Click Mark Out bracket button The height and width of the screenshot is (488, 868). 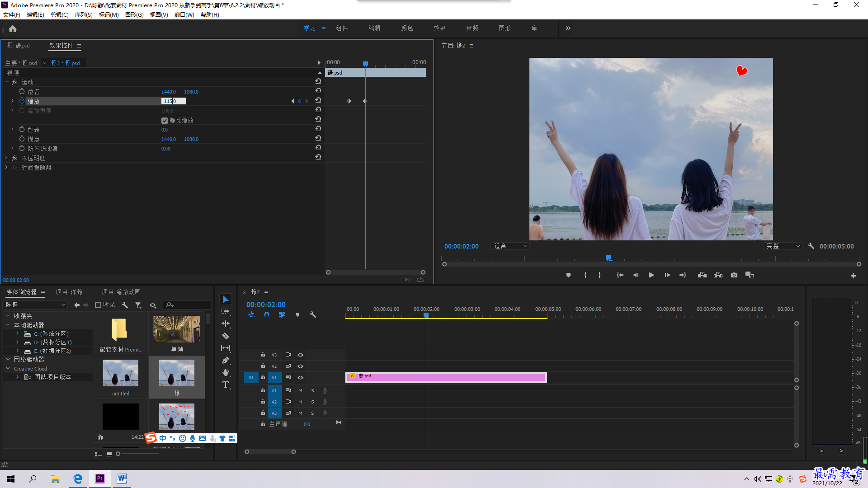pyautogui.click(x=599, y=275)
